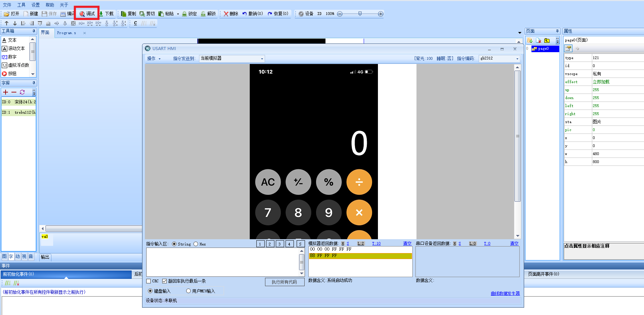Choose 键盘输入 keyboard input radio
This screenshot has height=315, width=644.
click(150, 291)
